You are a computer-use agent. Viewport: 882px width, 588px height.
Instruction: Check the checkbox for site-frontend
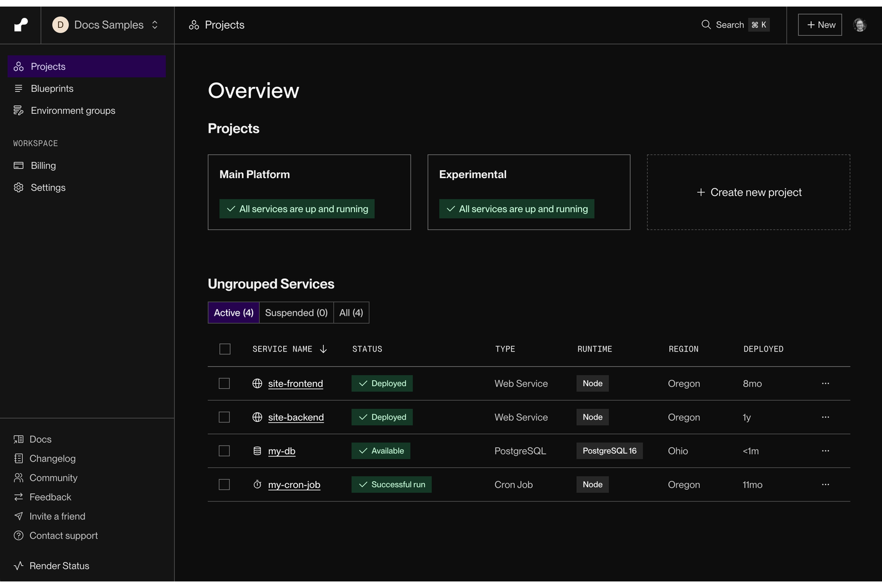pyautogui.click(x=224, y=383)
